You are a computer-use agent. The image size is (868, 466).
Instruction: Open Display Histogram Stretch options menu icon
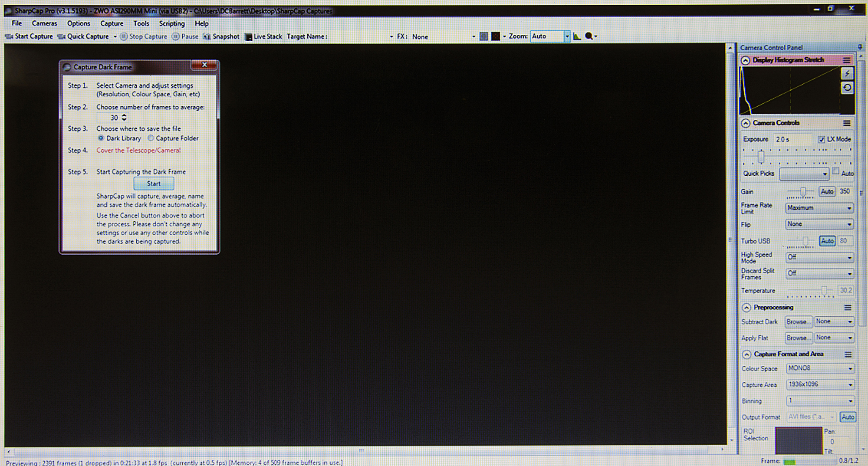[x=846, y=60]
